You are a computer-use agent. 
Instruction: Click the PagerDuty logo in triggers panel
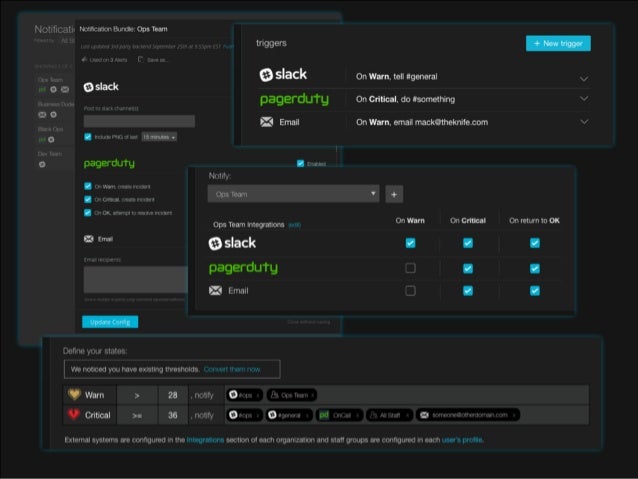tap(294, 99)
